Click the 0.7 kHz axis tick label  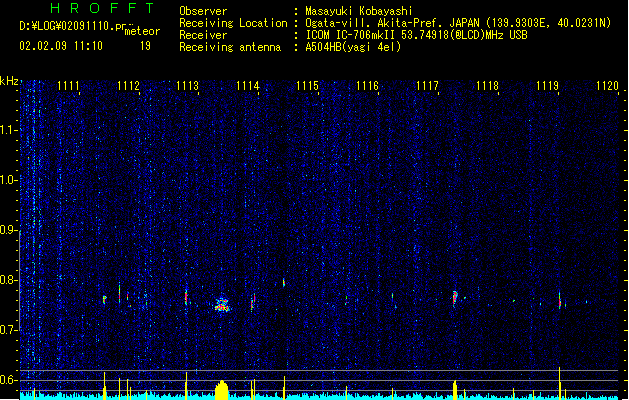[x=9, y=330]
